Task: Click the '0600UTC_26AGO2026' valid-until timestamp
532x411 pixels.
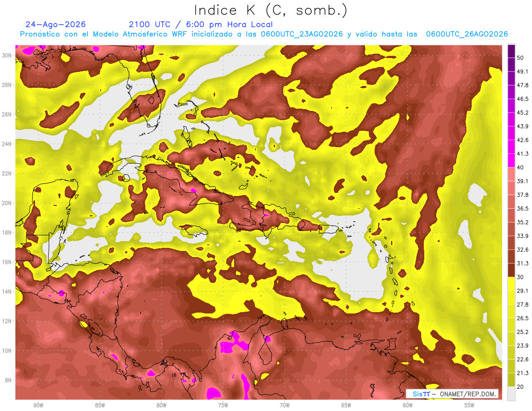Action: [x=467, y=34]
